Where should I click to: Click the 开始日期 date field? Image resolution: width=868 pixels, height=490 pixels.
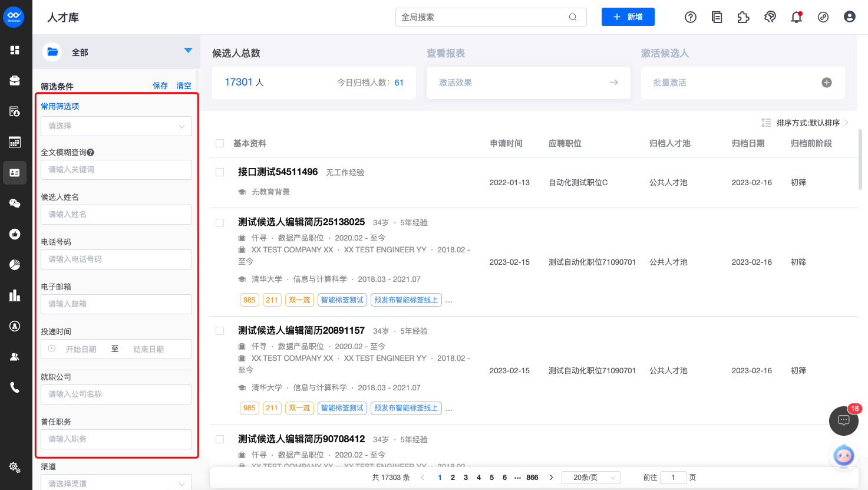click(x=81, y=349)
